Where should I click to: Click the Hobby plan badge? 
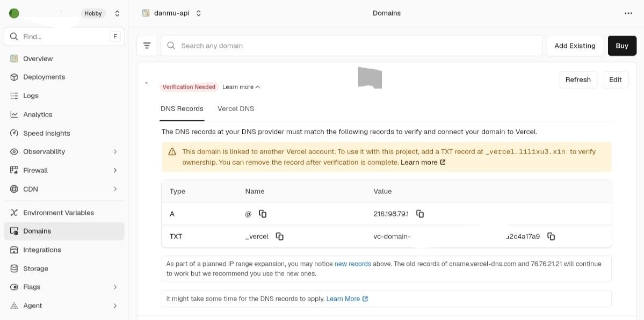tap(93, 13)
